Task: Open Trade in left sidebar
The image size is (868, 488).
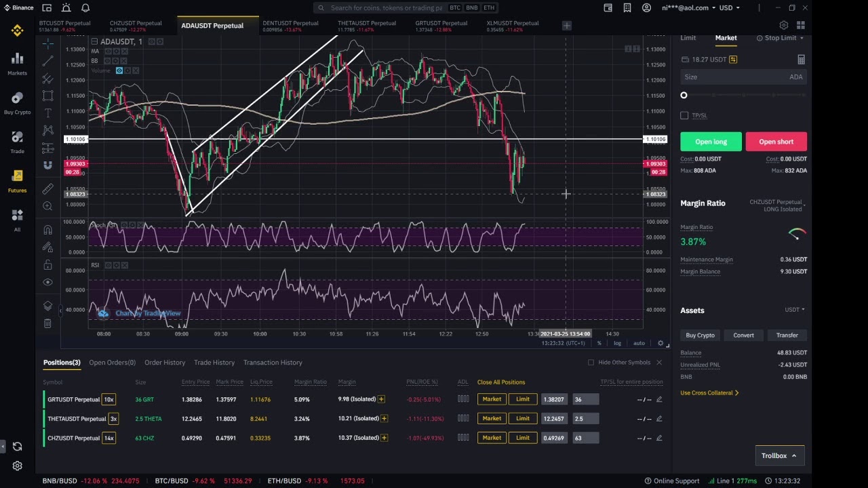Action: click(x=17, y=142)
